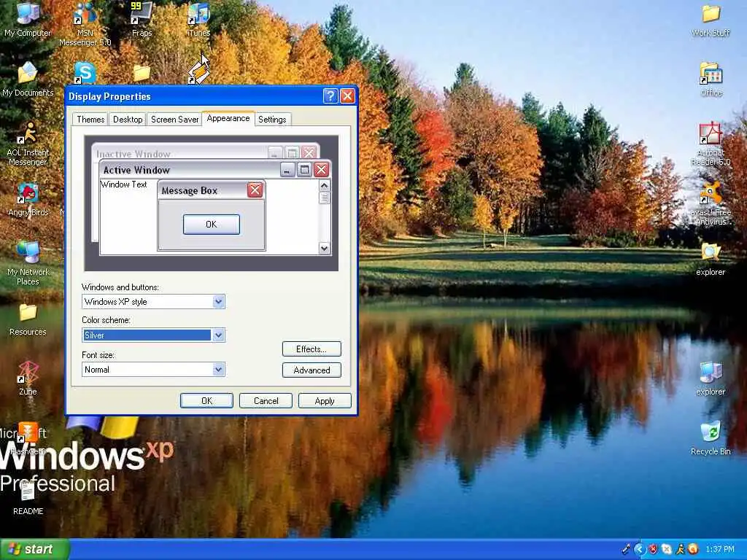Select the explorer icon with magnifying glass
The image size is (747, 560).
711,259
